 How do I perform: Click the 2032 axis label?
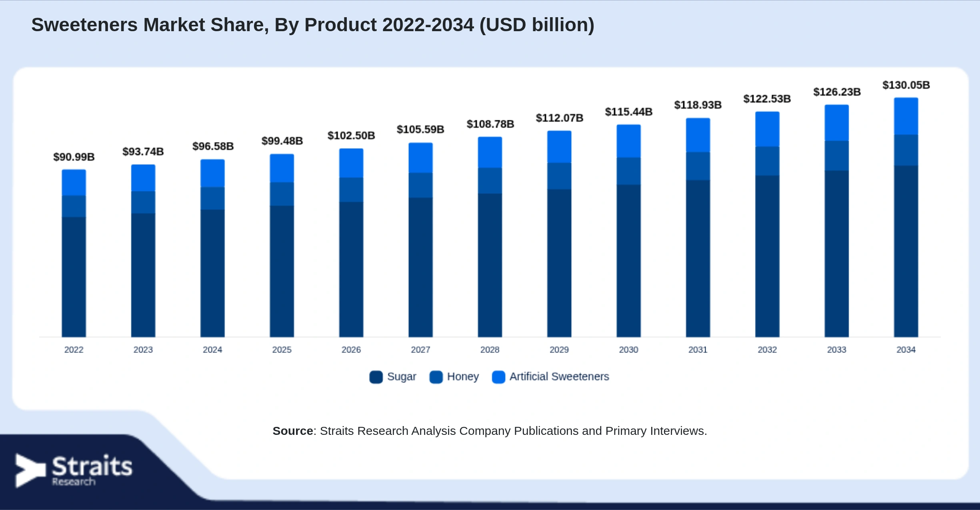click(767, 350)
